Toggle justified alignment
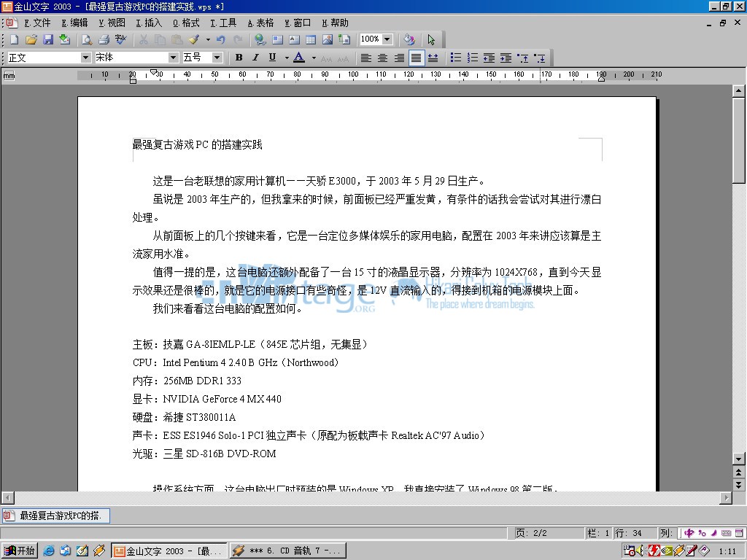This screenshot has width=747, height=560. click(416, 58)
